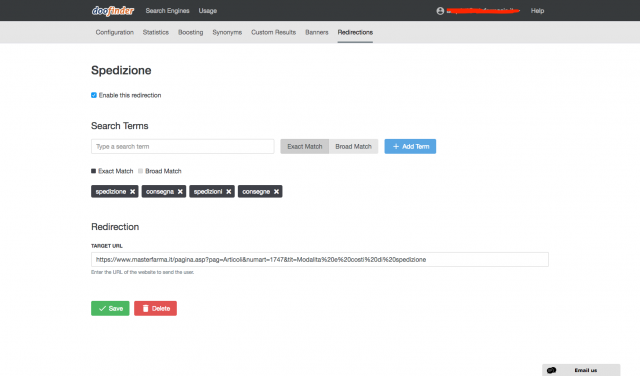Select the Redirections tab
Screen dimensions: 640x376
point(355,32)
